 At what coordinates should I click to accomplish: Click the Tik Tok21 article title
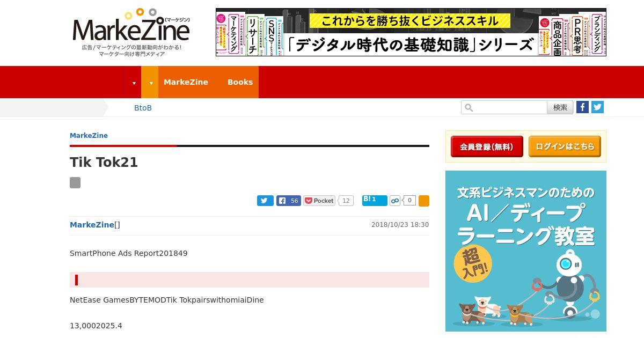[x=104, y=163]
